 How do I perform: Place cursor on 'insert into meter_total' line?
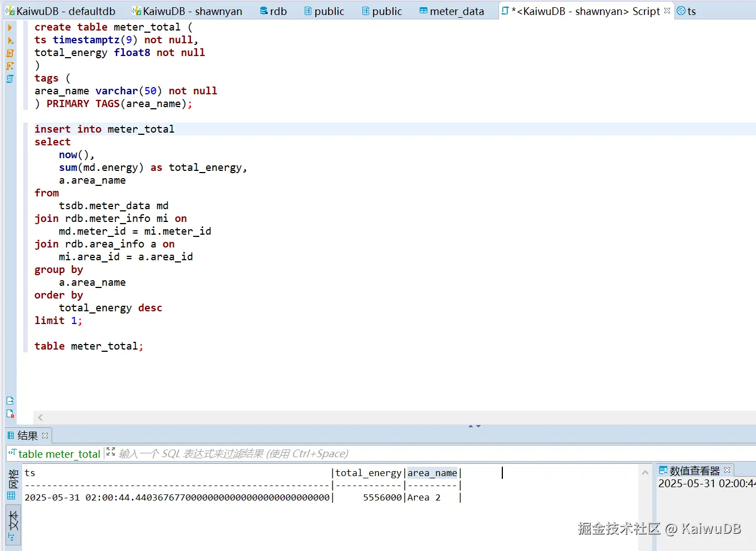click(x=104, y=129)
